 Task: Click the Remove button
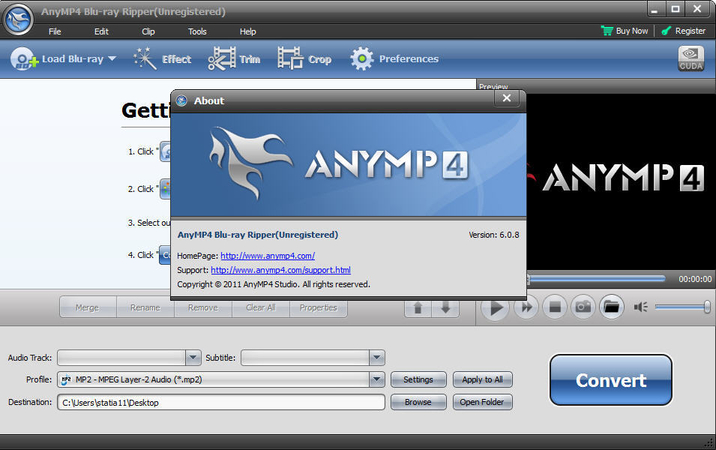coord(203,307)
